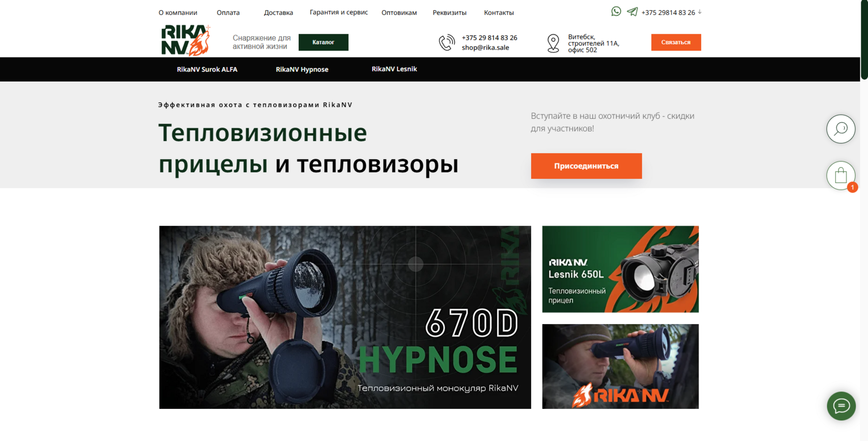Open the Доставка menu item
The height and width of the screenshot is (441, 868).
tap(278, 12)
